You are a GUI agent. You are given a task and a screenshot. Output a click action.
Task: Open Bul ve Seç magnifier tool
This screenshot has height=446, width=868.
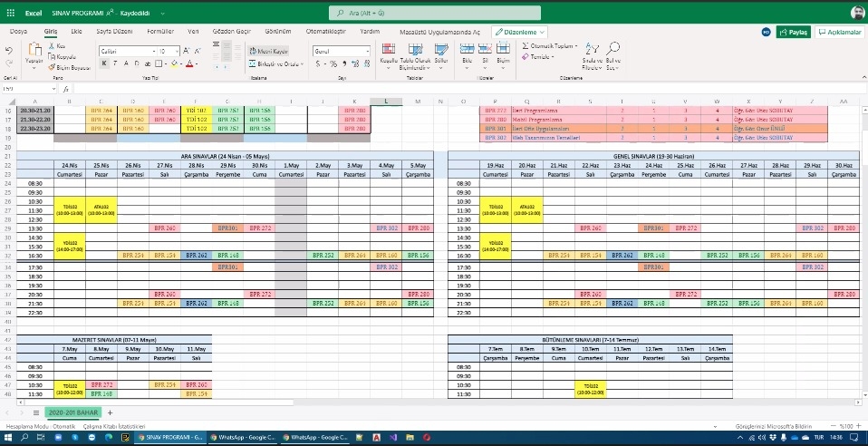612,53
